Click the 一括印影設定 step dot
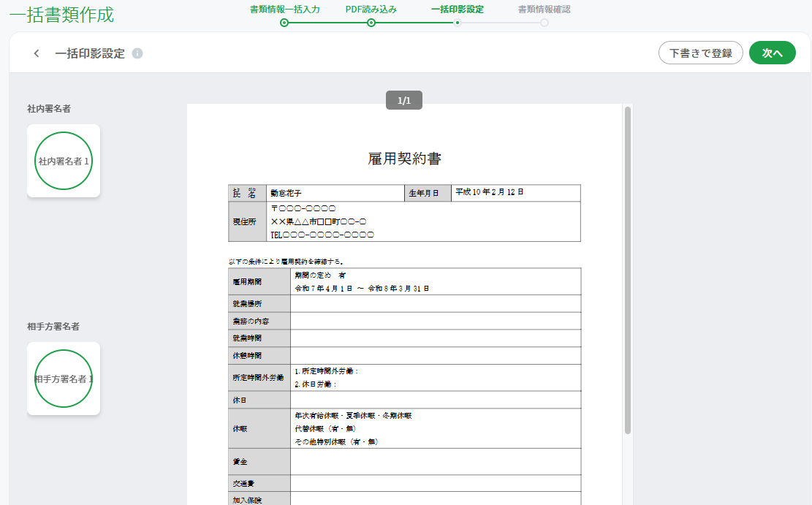 pyautogui.click(x=458, y=23)
